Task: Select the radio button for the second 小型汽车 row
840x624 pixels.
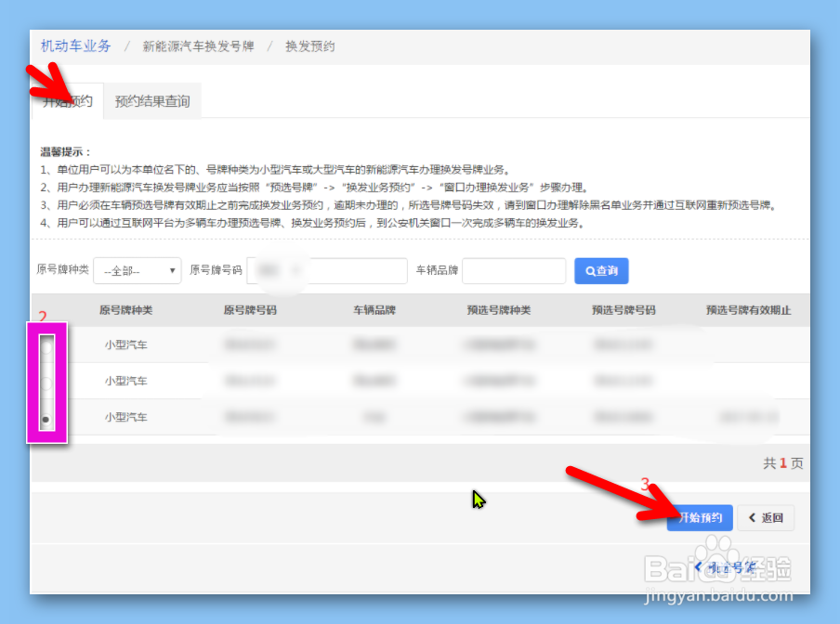Action: pyautogui.click(x=46, y=382)
